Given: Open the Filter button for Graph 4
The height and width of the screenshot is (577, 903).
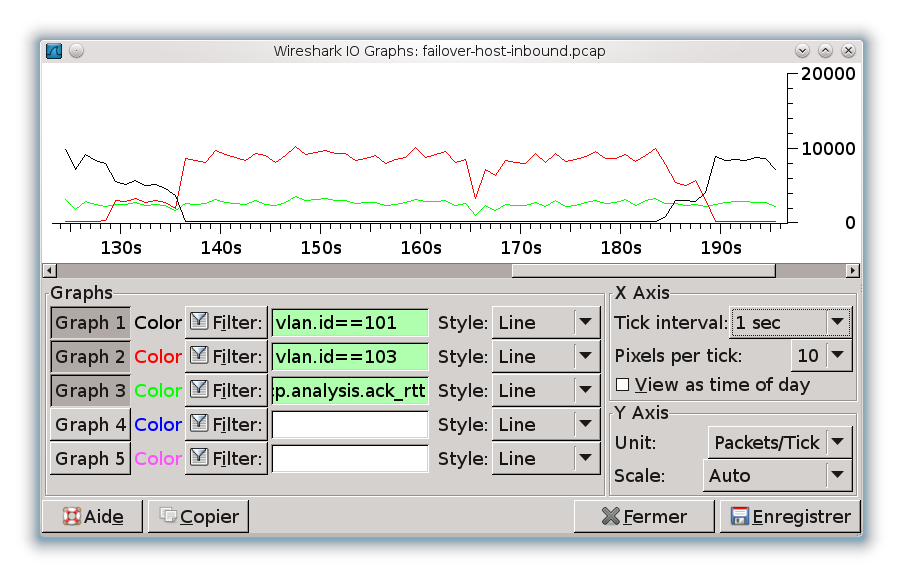Looking at the screenshot, I should point(226,424).
